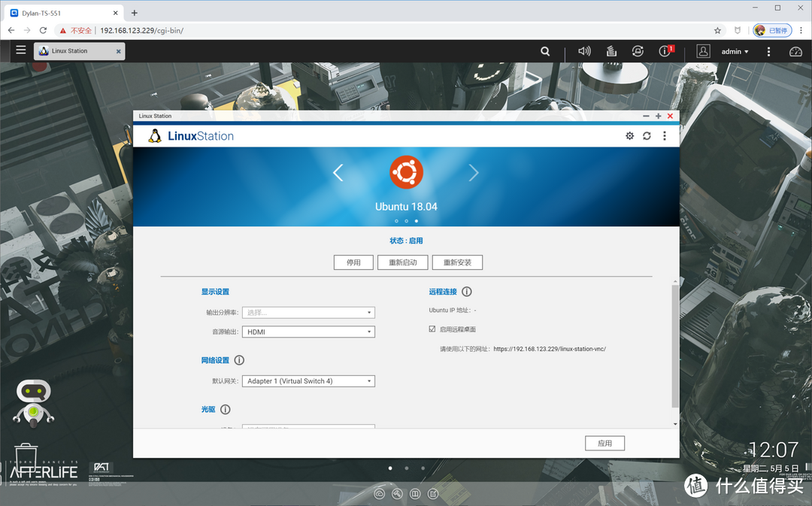Reload the browser page

click(x=43, y=31)
